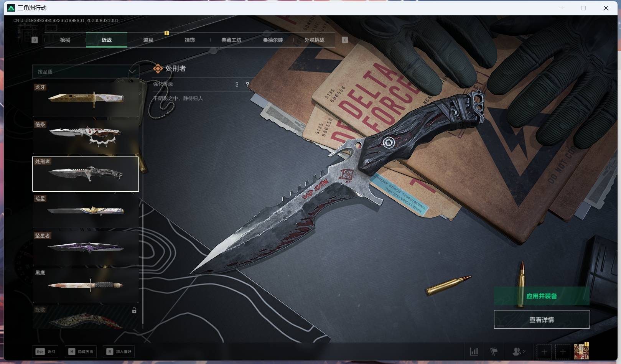
Task: Select the 龙牙 knife skin
Action: (x=86, y=100)
